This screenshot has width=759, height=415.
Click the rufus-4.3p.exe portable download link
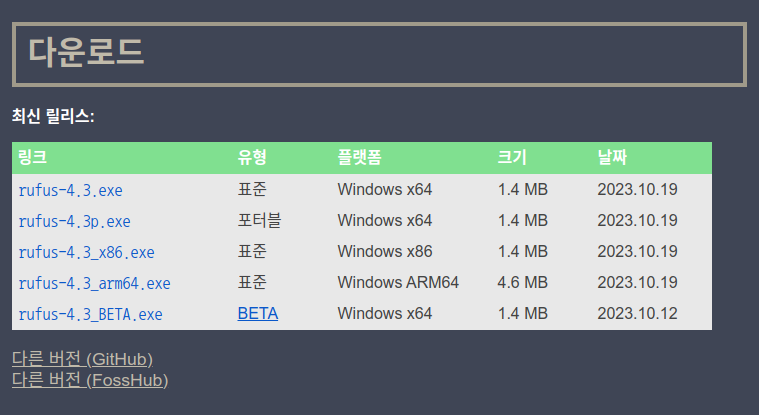click(x=74, y=221)
